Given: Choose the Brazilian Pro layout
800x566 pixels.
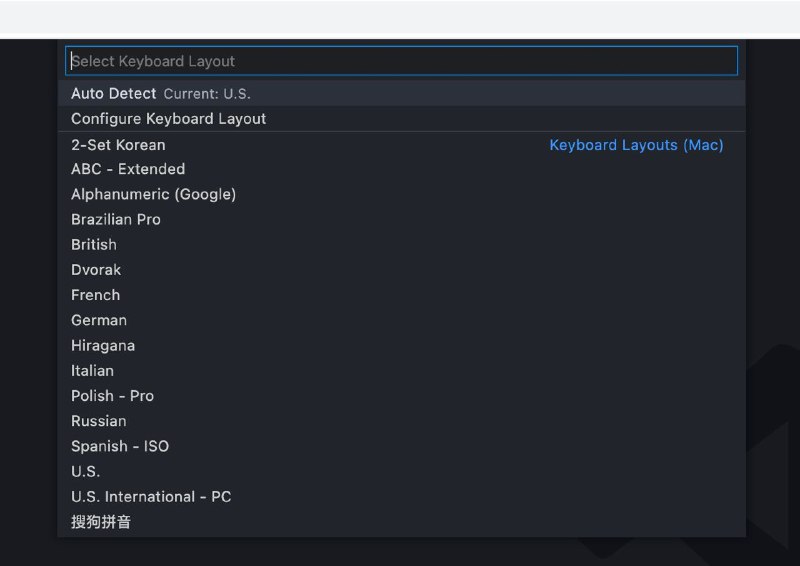Looking at the screenshot, I should click(x=116, y=219).
